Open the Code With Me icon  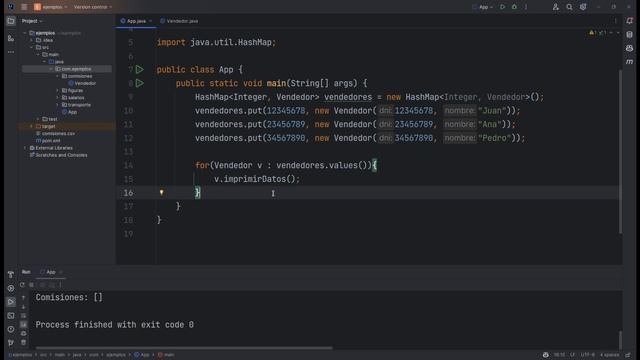[x=556, y=7]
